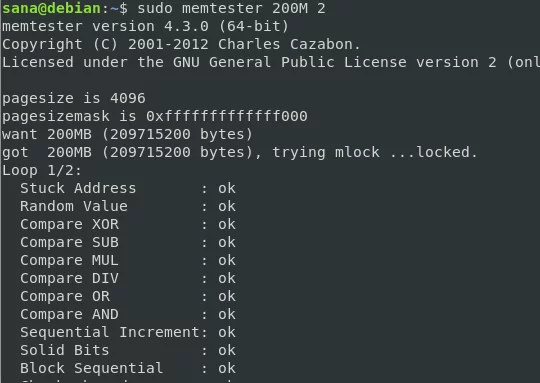540x383 pixels.
Task: Click the pagesize is 4096 line
Action: tap(74, 99)
